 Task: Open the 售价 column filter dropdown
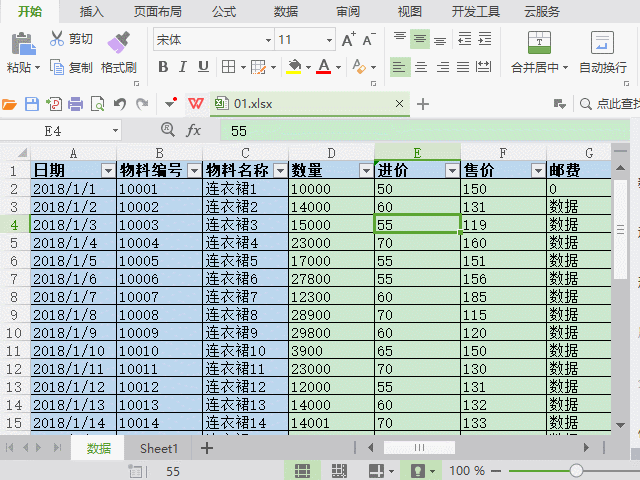click(x=538, y=170)
